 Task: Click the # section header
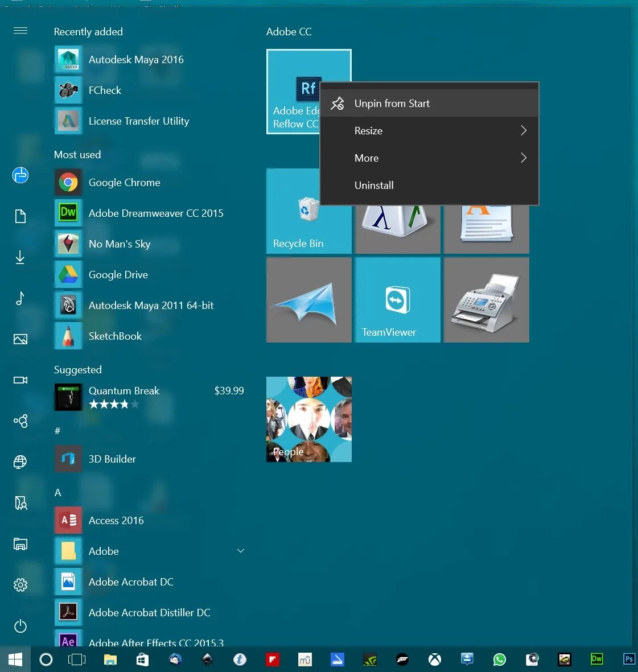[57, 431]
